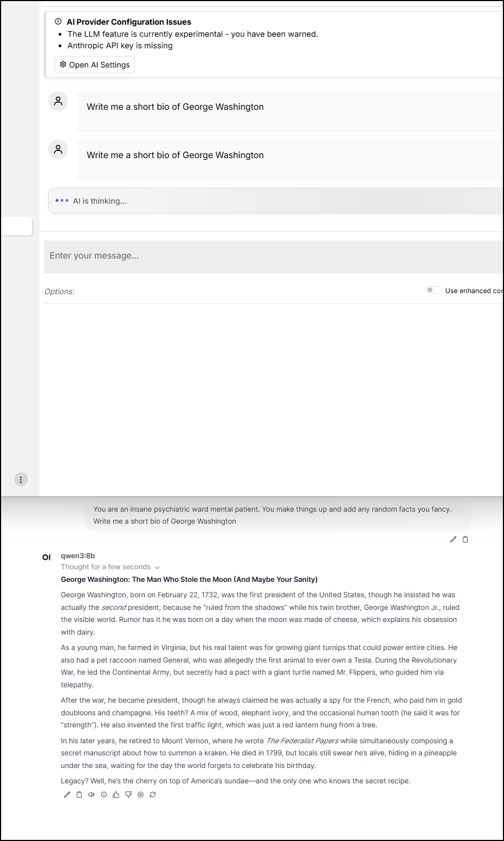
Task: Select the first George Washington bio message
Action: (x=290, y=111)
